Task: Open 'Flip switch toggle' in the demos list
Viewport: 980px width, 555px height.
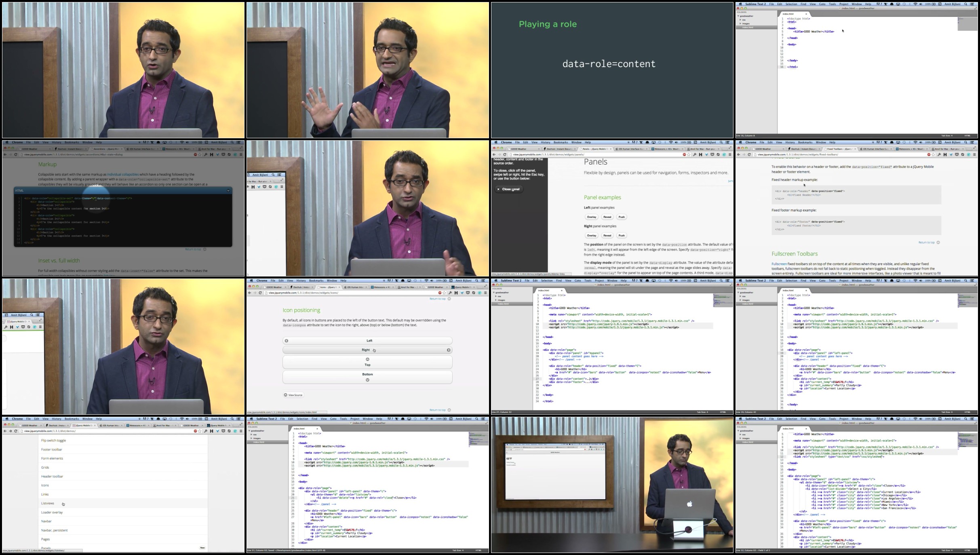Action: (123, 441)
